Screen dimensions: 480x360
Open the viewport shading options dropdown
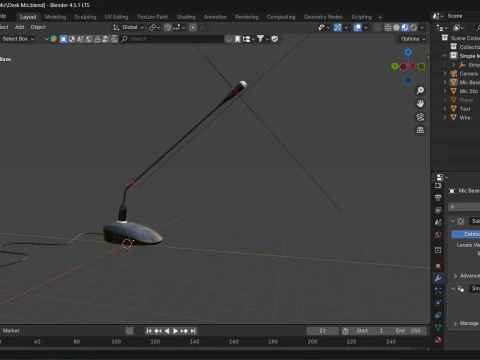[x=422, y=27]
